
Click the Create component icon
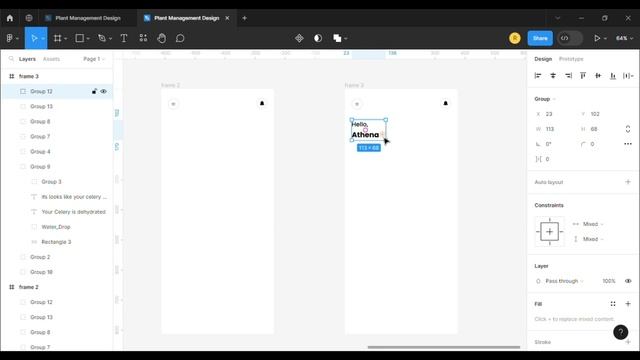pos(299,38)
